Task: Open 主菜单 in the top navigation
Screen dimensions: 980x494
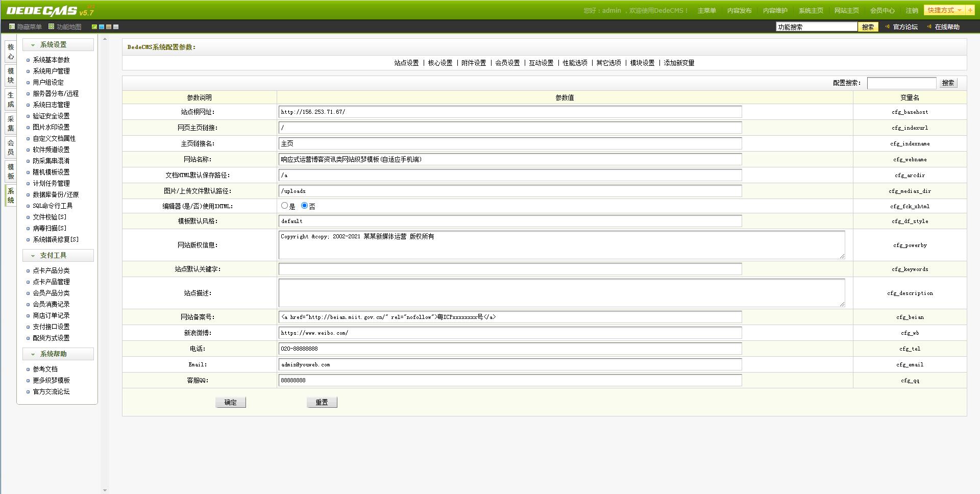Action: click(706, 11)
